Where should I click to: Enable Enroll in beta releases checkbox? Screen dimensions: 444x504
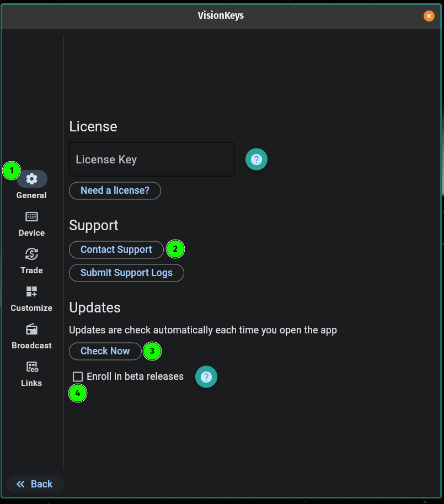tap(78, 376)
